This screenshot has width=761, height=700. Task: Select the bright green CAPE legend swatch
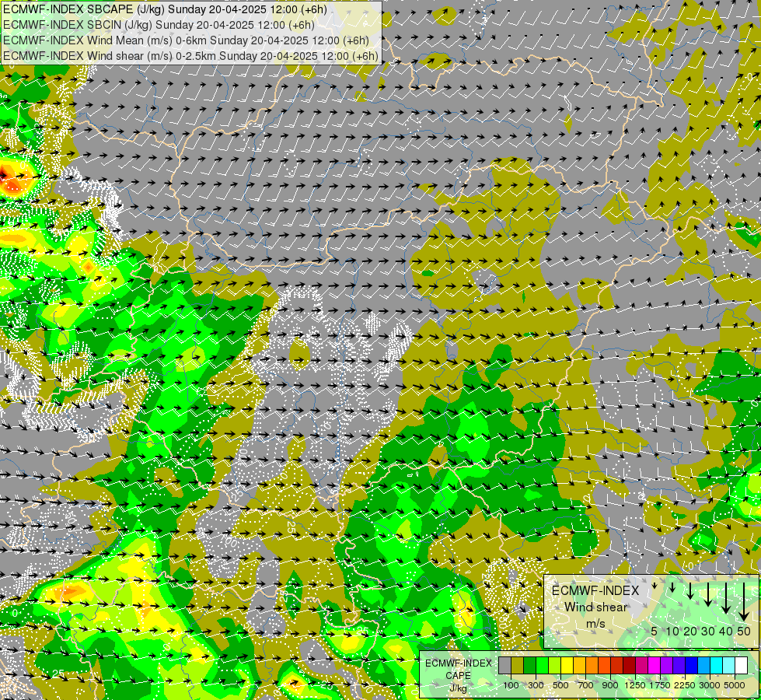[542, 665]
